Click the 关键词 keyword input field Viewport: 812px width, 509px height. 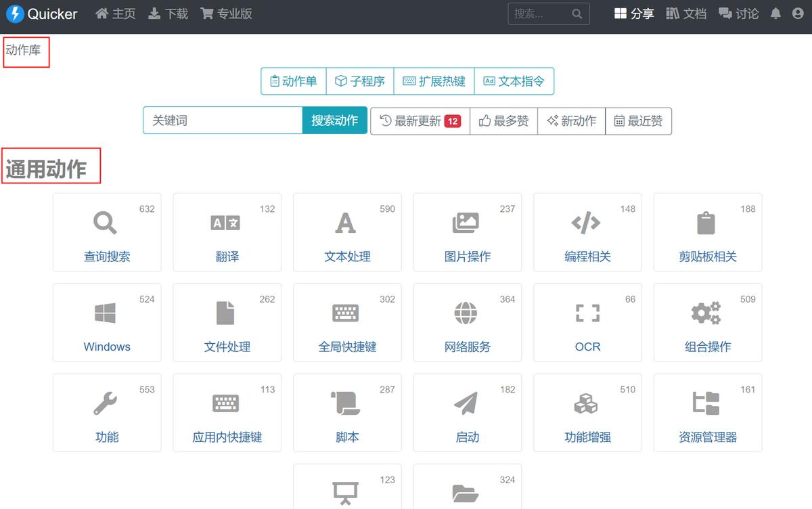222,120
